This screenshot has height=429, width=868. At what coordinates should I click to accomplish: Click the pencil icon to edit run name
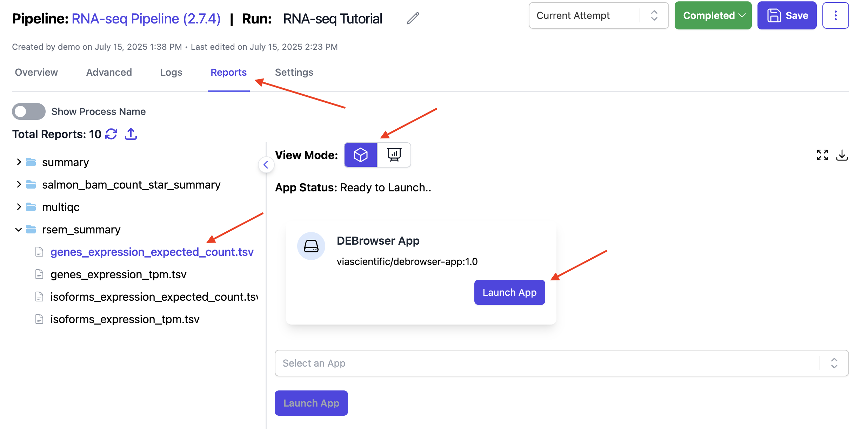[413, 18]
